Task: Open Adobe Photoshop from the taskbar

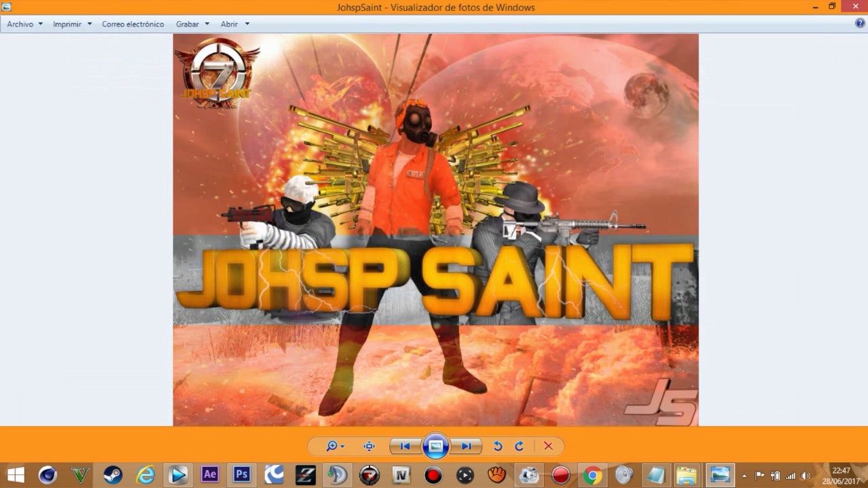Action: click(241, 475)
